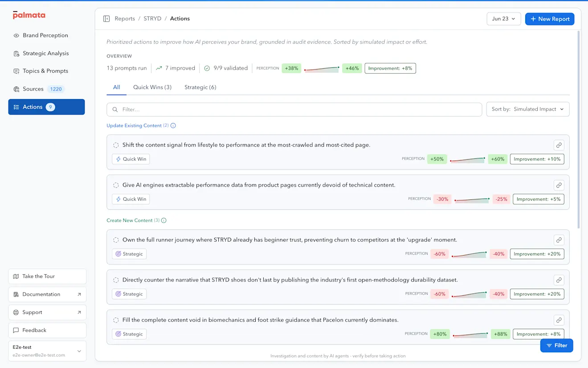Click the 7 improved trend arrow icon
The height and width of the screenshot is (368, 588).
coord(159,68)
